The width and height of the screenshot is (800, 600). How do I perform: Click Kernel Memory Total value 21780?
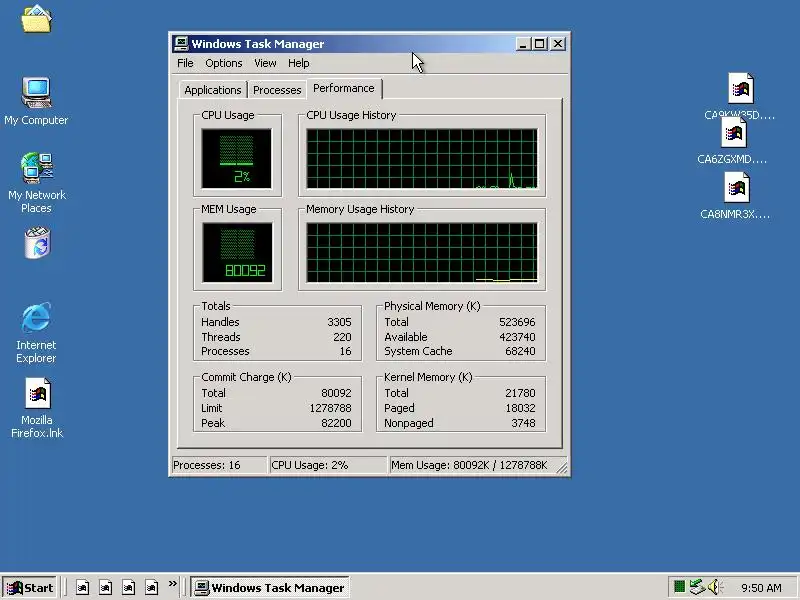(520, 393)
